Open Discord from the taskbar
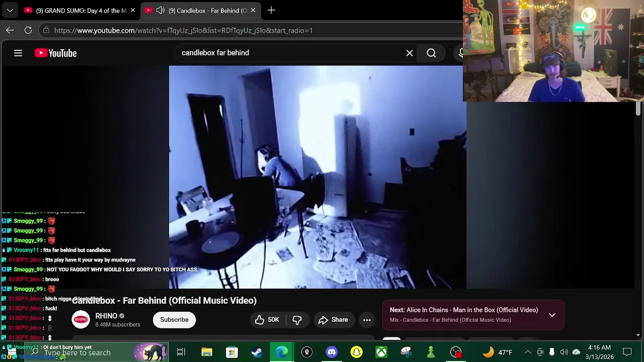This screenshot has width=644, height=362. coord(332,352)
